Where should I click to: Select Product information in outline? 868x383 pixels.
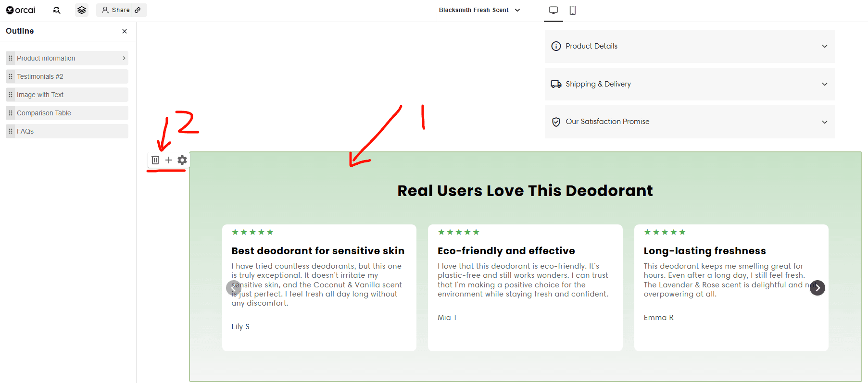[67, 58]
